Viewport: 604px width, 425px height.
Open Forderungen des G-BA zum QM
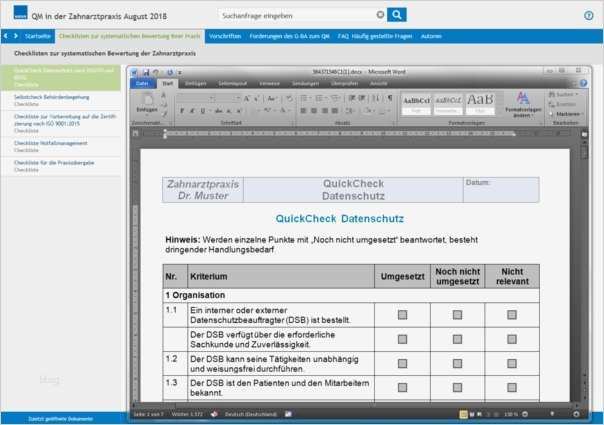289,36
